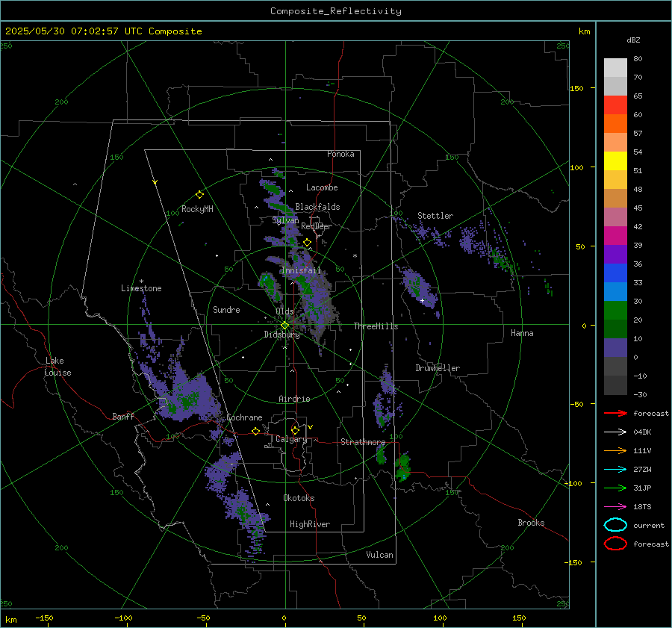
Task: Click the white 04DK arrow icon
Action: pyautogui.click(x=615, y=432)
